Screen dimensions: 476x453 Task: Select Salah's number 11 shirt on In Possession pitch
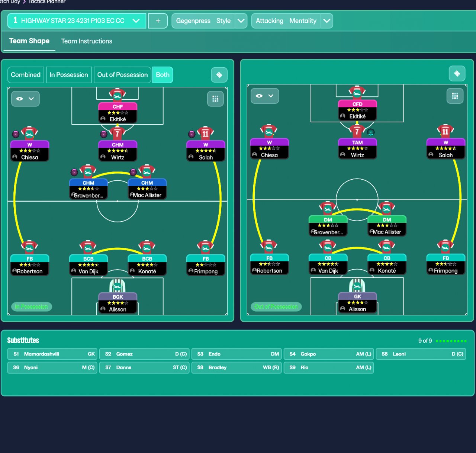(x=206, y=133)
